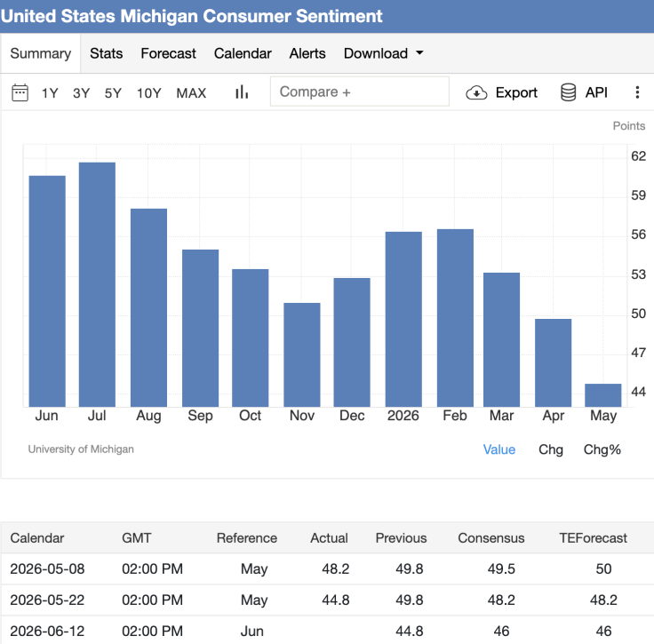Click the GMT column header
Screen dimensions: 654x644
pos(136,537)
